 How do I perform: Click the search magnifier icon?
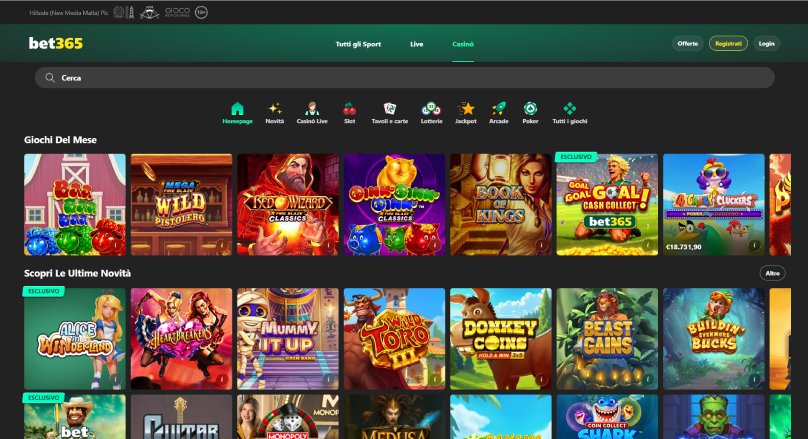(x=49, y=78)
